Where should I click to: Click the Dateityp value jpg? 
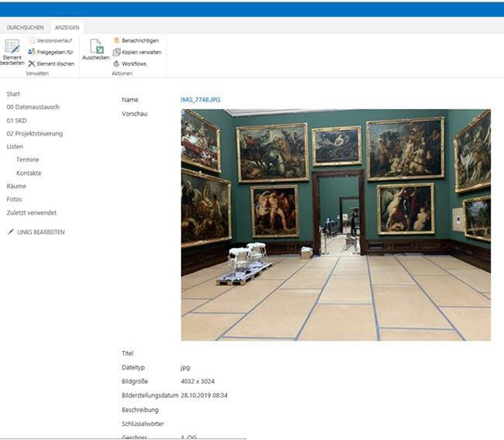point(185,368)
